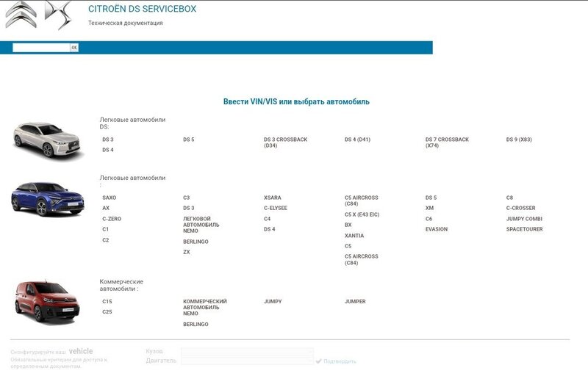This screenshot has width=588, height=387.
Task: Click the Citroën chevron logo
Action: 21,15
